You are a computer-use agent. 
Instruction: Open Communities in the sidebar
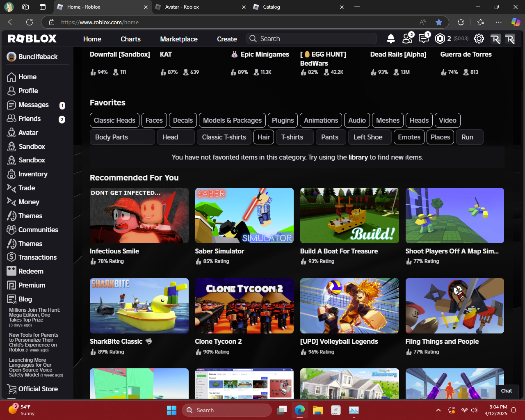[x=32, y=230]
